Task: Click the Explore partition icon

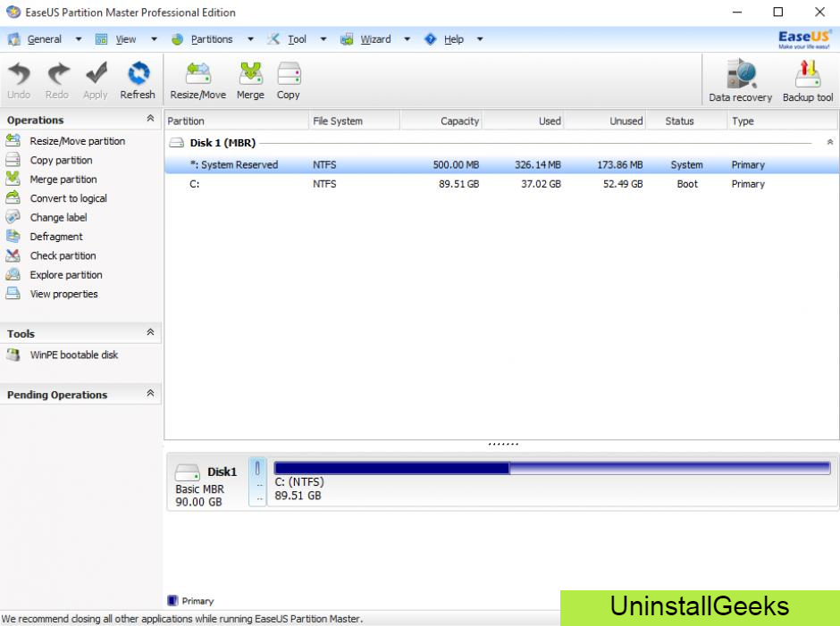Action: (13, 275)
